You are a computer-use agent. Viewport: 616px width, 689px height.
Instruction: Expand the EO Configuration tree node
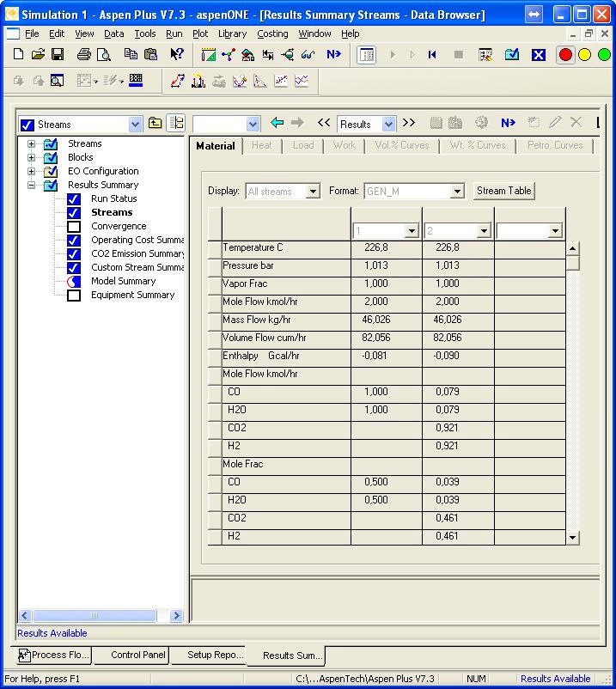coord(31,171)
